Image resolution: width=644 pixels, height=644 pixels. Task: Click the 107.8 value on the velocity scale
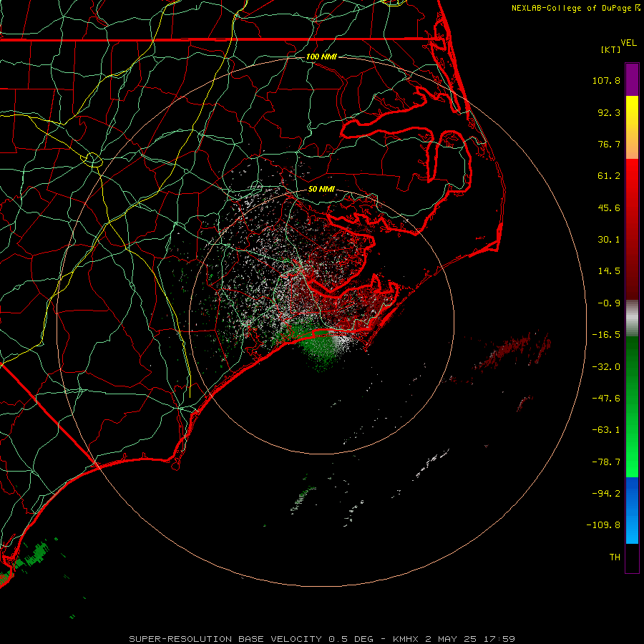pyautogui.click(x=606, y=80)
